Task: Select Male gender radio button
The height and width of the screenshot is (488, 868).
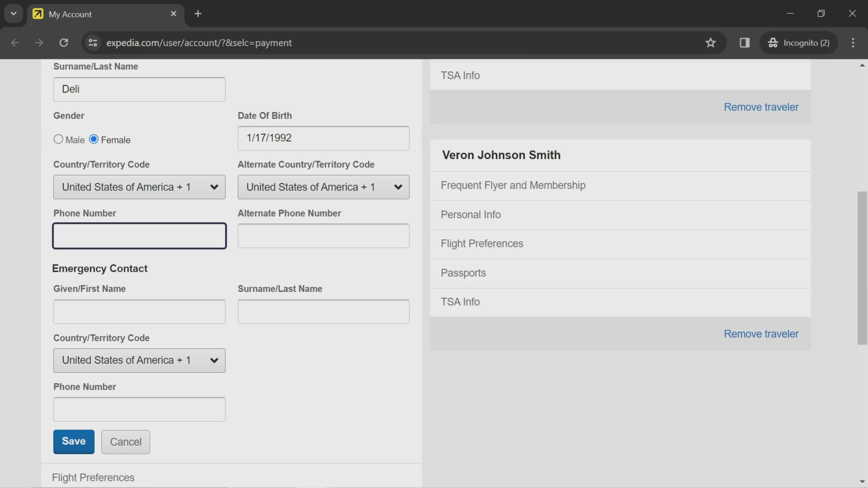Action: point(58,139)
